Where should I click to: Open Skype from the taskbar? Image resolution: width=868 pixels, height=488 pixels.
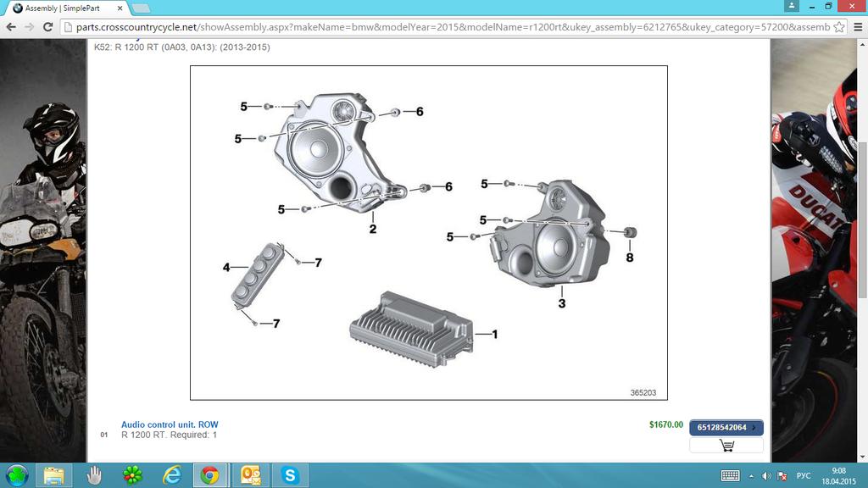point(290,475)
